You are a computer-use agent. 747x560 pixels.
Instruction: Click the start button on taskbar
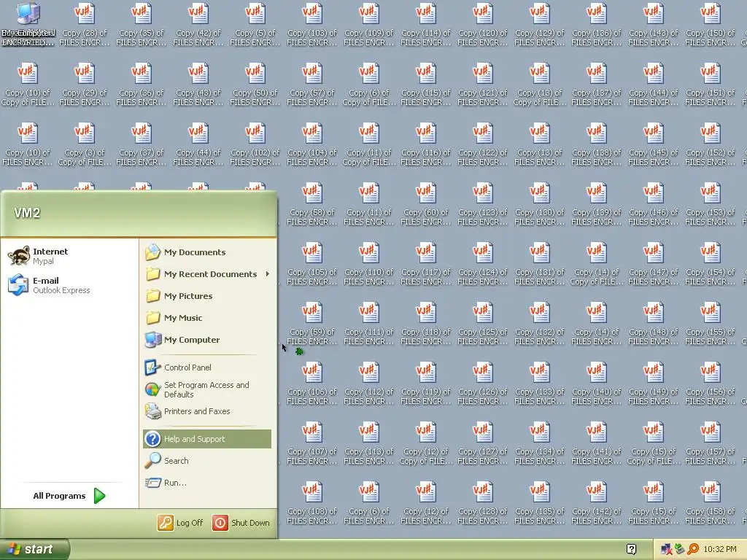click(x=34, y=549)
